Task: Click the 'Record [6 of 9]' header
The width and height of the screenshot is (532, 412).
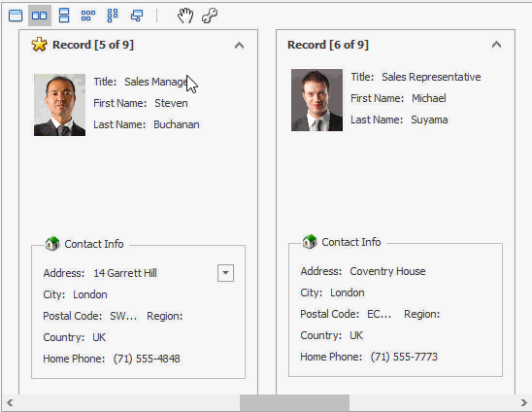Action: [328, 45]
